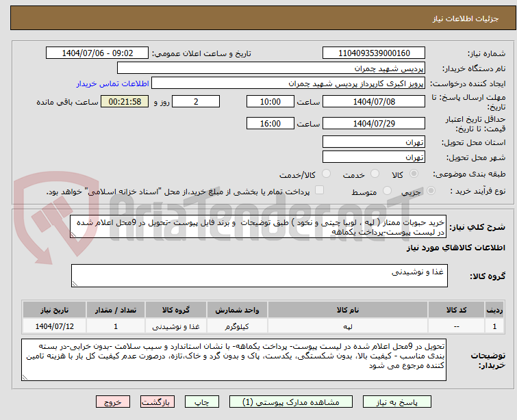Click the delivery city field تهران
Viewport: 517px width, 420px height.
[374, 157]
